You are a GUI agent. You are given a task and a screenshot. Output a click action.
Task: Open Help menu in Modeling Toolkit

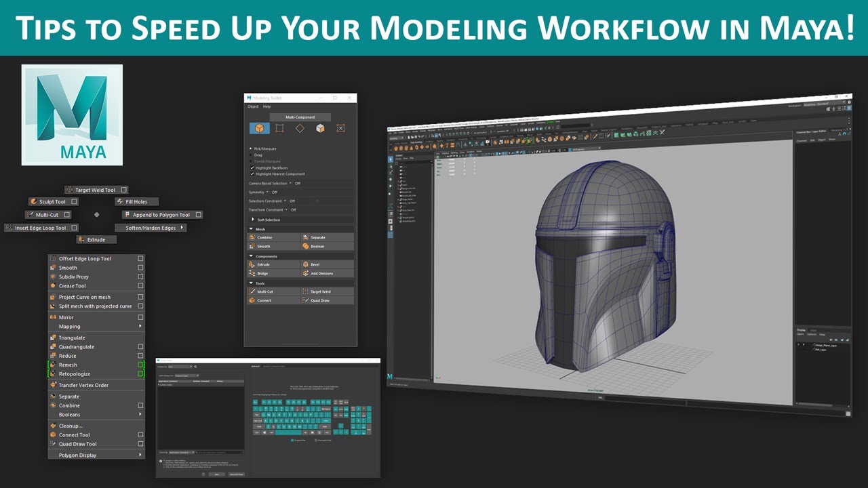[267, 106]
